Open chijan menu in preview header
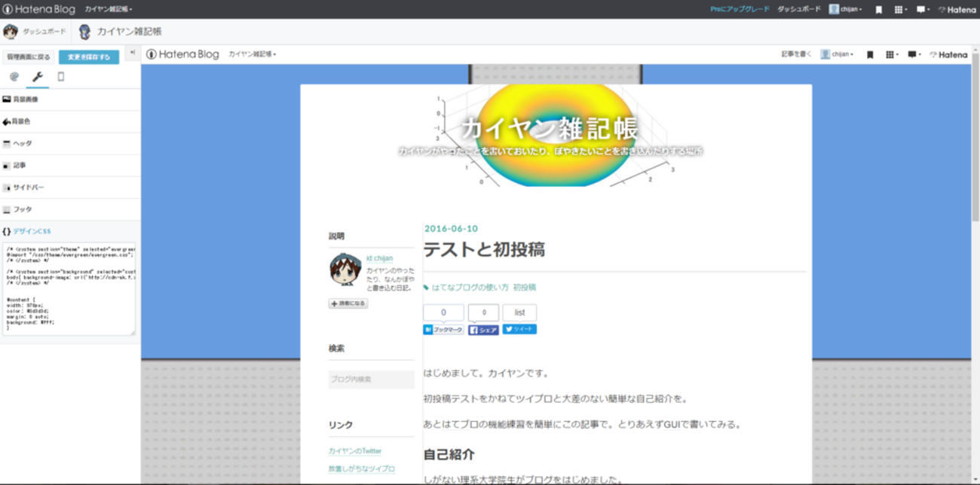Screen dimensions: 980x485 [x=838, y=54]
